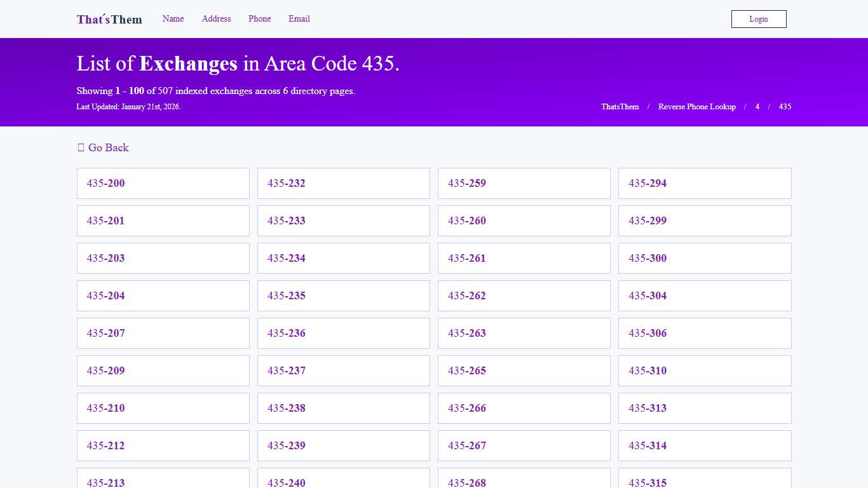Open the Phone search menu item
The height and width of the screenshot is (488, 868).
tap(259, 18)
